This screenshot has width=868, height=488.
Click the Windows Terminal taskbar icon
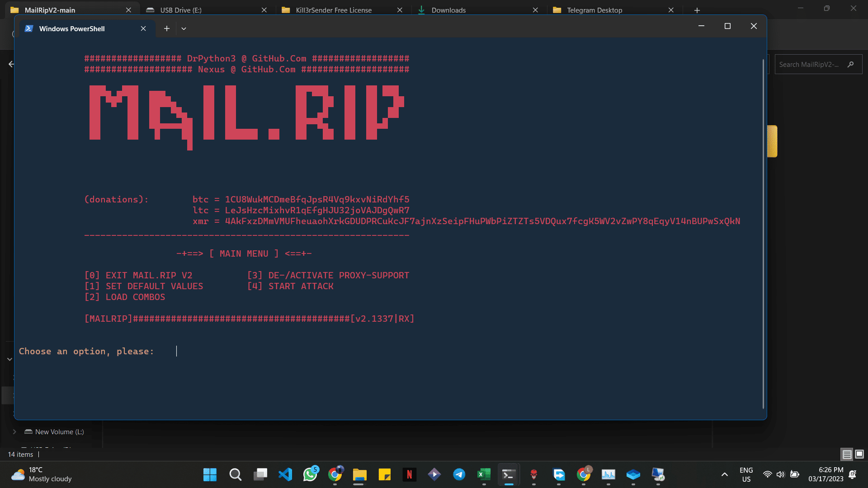pos(509,474)
